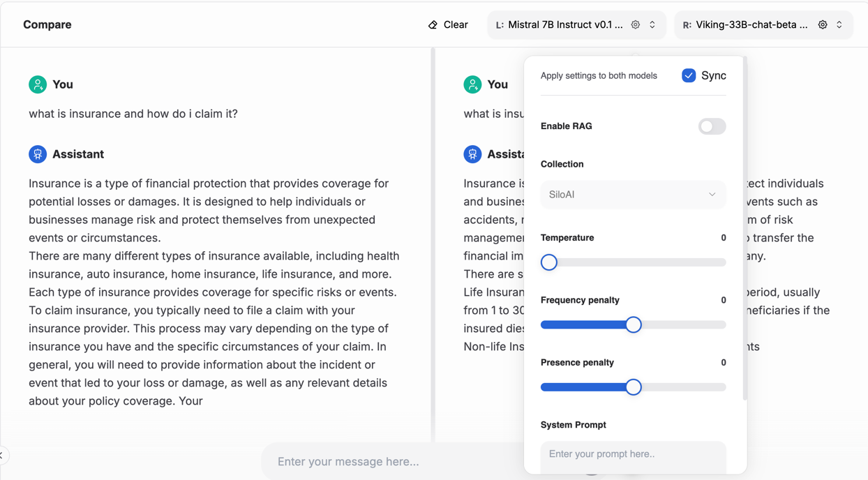Viewport: 868px width, 480px height.
Task: Click the user avatar icon in right chat
Action: (x=472, y=84)
